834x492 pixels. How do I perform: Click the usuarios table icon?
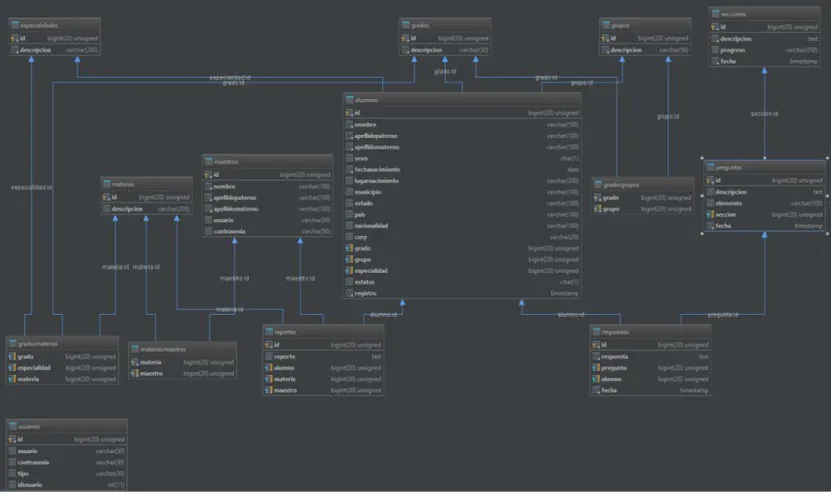point(13,426)
